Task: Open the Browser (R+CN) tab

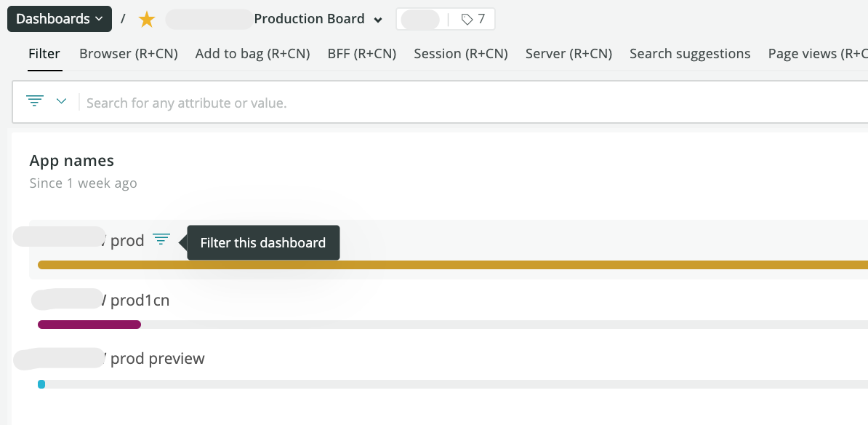Action: [128, 53]
